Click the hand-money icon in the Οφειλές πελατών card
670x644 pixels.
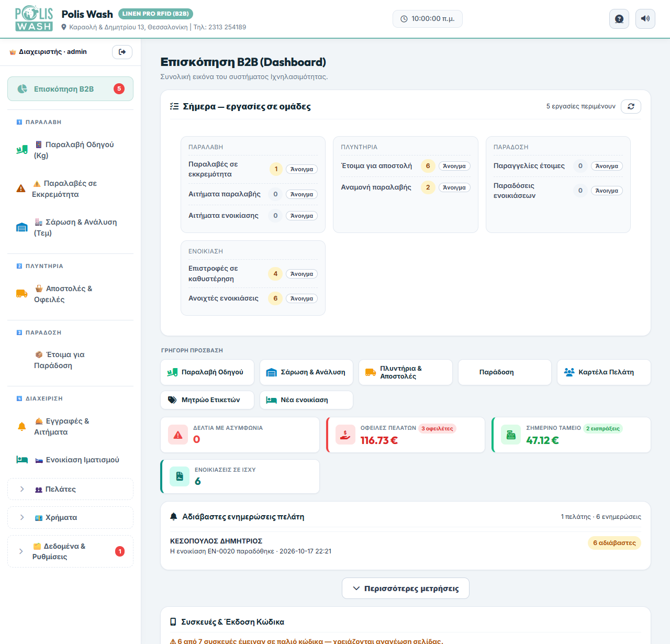[x=345, y=435]
